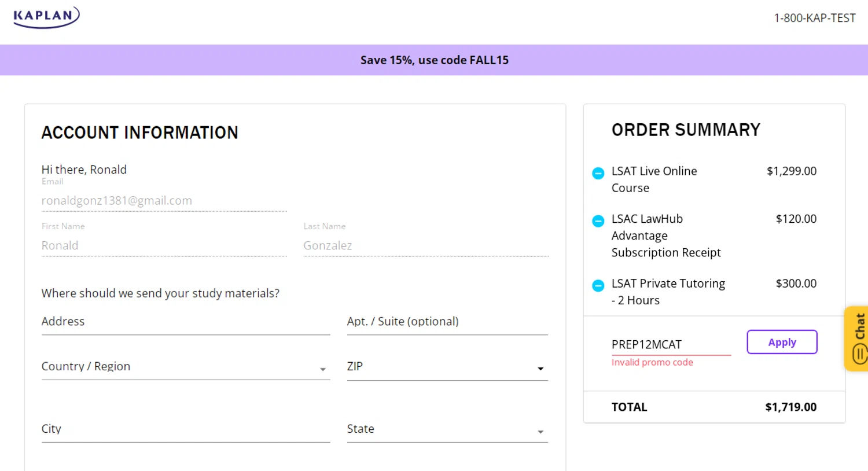
Task: Click the Hi there, Ronald greeting
Action: (x=84, y=170)
